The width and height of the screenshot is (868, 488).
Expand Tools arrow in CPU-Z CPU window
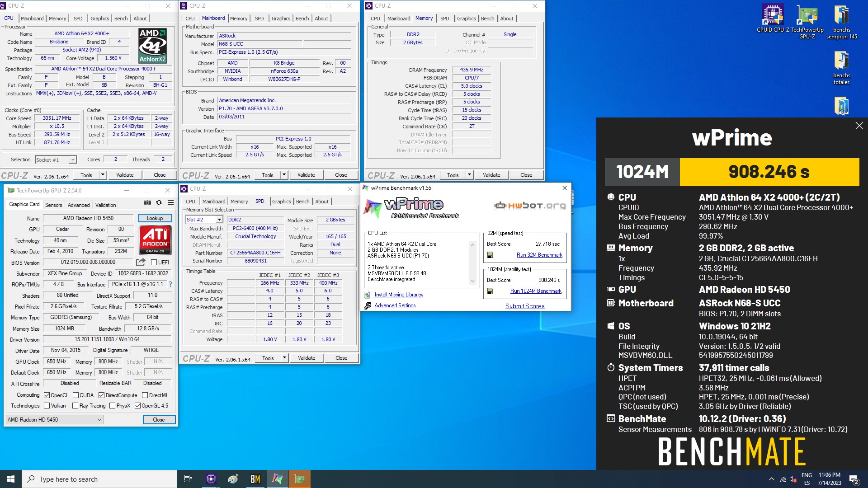[x=103, y=175]
